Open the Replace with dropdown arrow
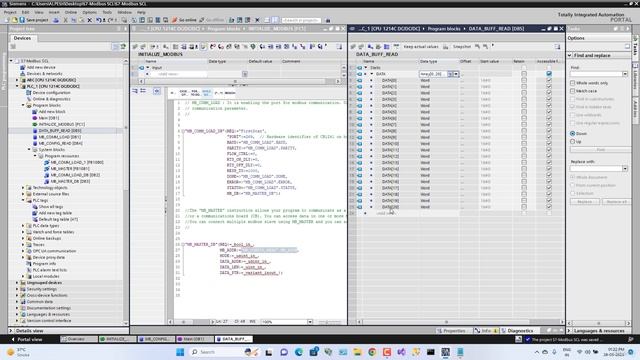Image resolution: width=640 pixels, height=360 pixels. point(625,169)
